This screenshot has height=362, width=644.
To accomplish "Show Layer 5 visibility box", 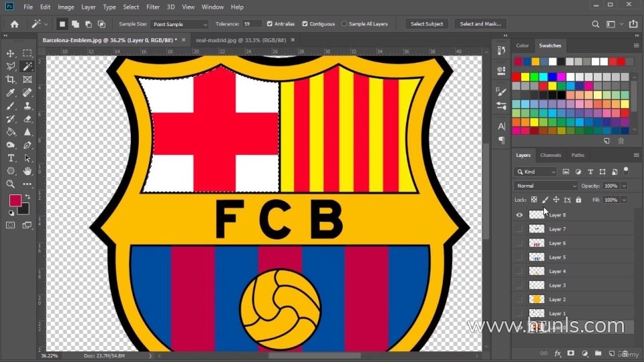I will pyautogui.click(x=519, y=257).
